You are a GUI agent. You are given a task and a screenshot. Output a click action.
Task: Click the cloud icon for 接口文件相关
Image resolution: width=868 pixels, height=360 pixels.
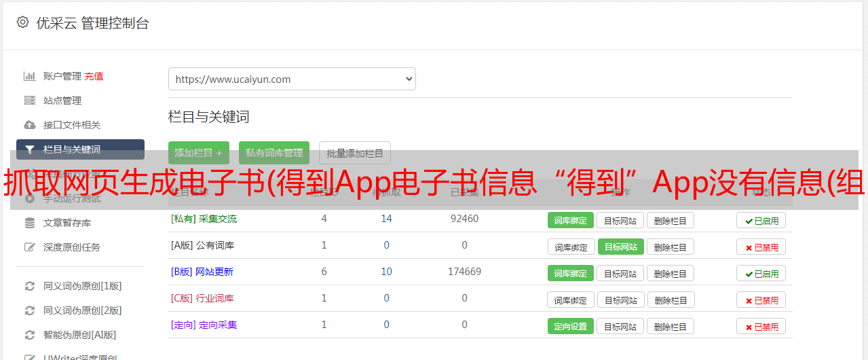pos(29,125)
